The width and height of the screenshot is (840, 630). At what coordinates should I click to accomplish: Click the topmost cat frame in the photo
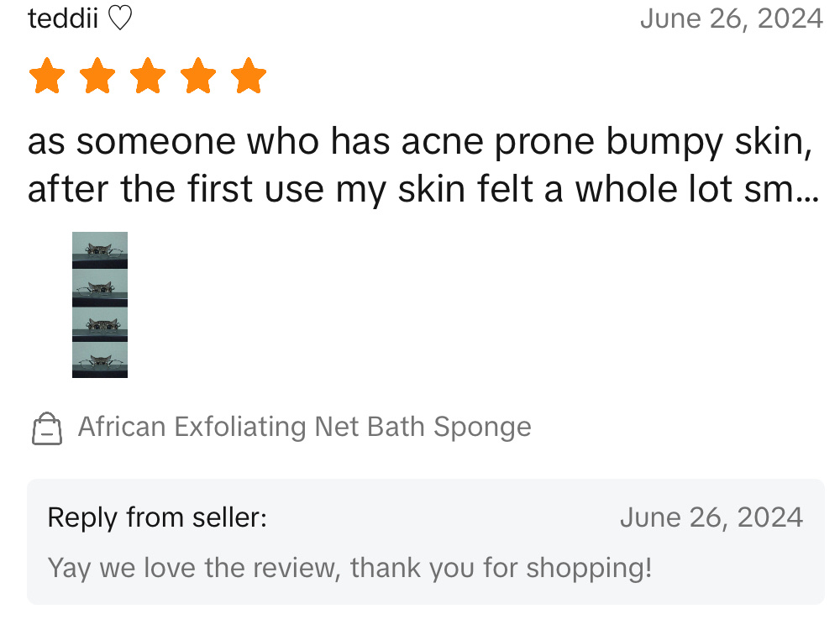coord(100,250)
